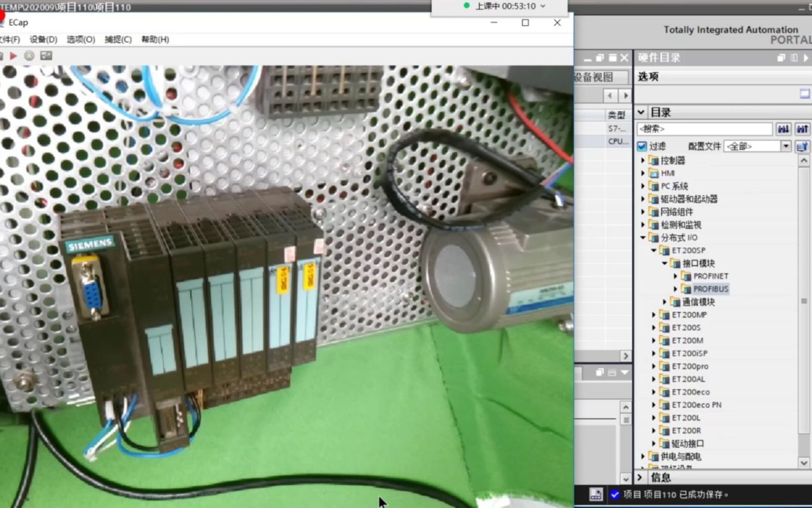Screen dimensions: 812x508
Task: Select the 驱动接口 tree item
Action: coord(687,444)
